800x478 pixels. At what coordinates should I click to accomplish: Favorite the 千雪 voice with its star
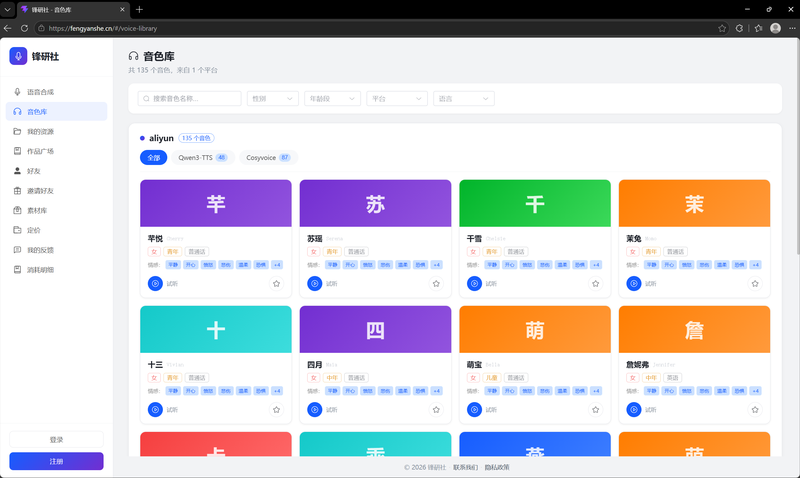(595, 283)
